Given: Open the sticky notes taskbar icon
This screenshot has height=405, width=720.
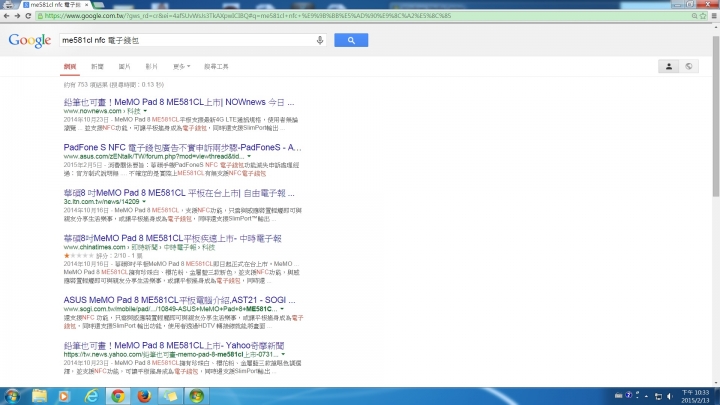Looking at the screenshot, I should 170,396.
